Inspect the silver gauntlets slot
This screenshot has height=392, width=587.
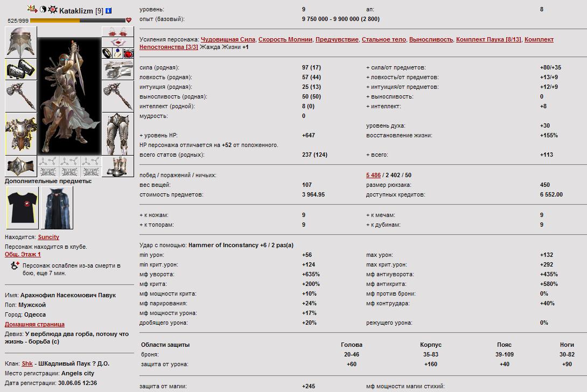[117, 69]
